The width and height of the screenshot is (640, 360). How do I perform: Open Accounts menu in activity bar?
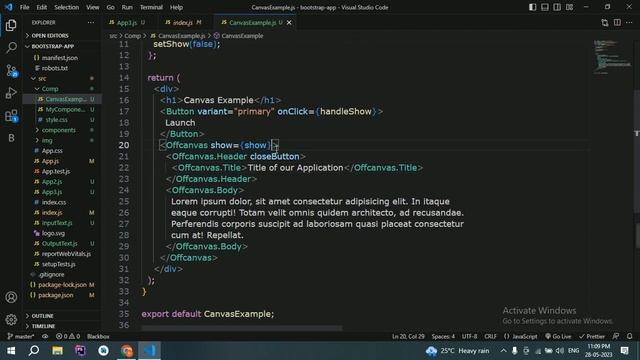11,297
